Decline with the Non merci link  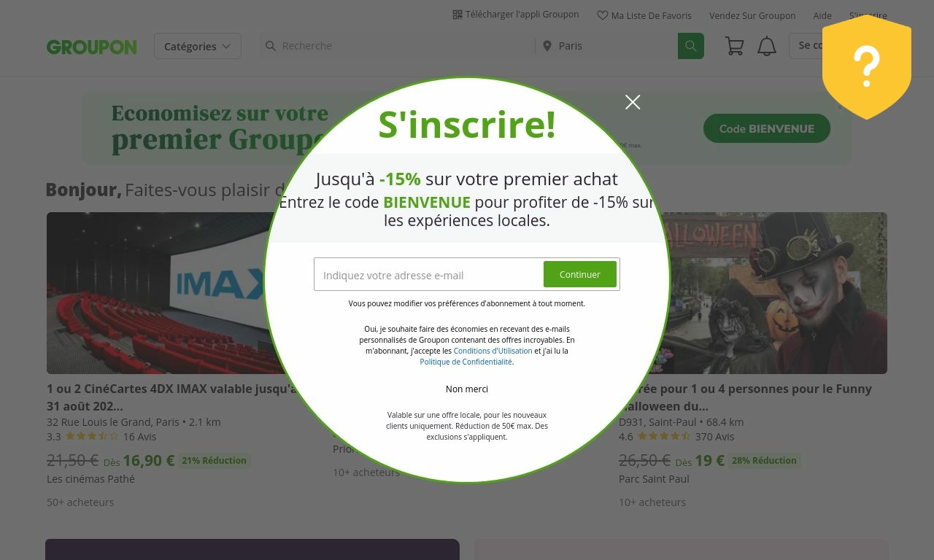[x=467, y=389]
